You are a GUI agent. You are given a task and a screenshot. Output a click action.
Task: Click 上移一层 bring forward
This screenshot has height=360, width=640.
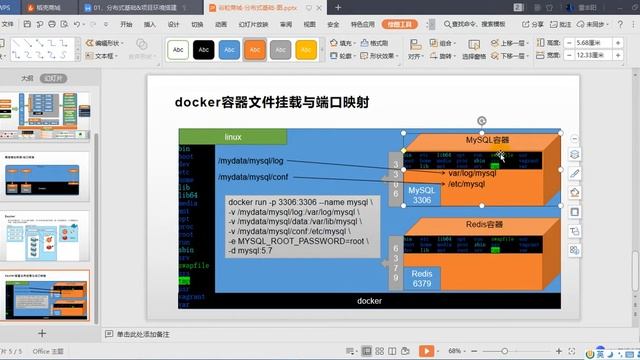(x=509, y=43)
